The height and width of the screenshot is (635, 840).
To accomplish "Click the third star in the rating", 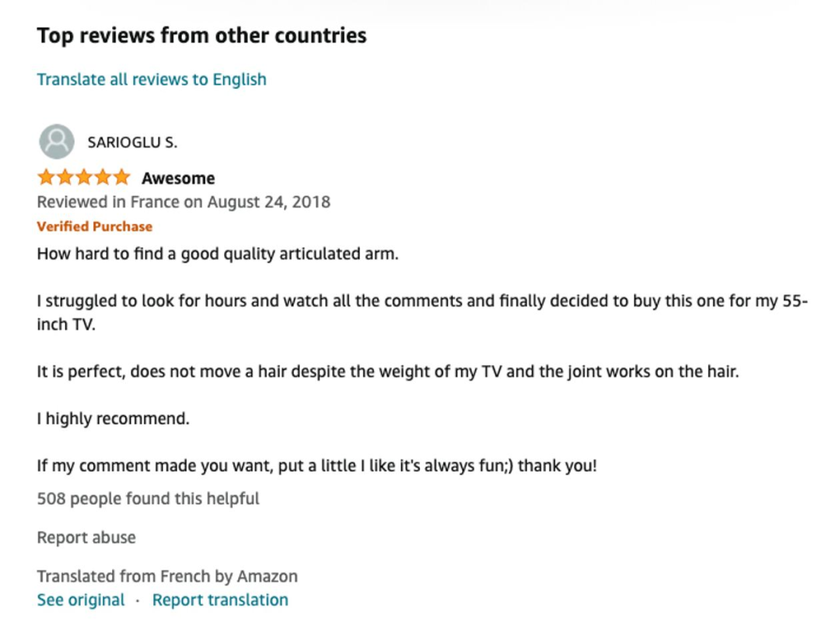I will (83, 178).
